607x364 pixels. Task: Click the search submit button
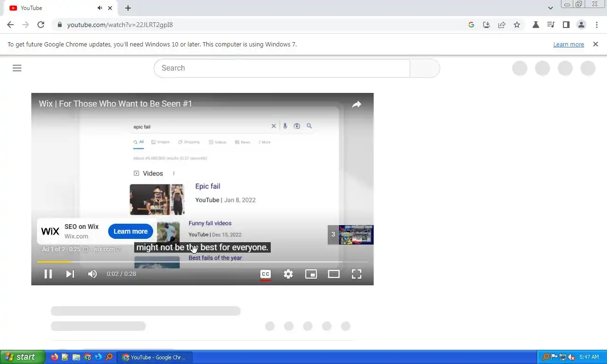click(425, 68)
